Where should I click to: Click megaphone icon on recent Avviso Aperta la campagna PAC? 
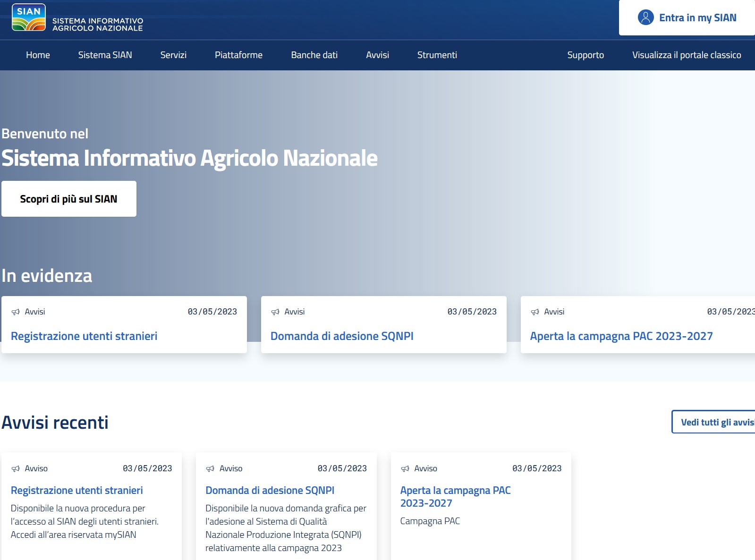tap(405, 468)
